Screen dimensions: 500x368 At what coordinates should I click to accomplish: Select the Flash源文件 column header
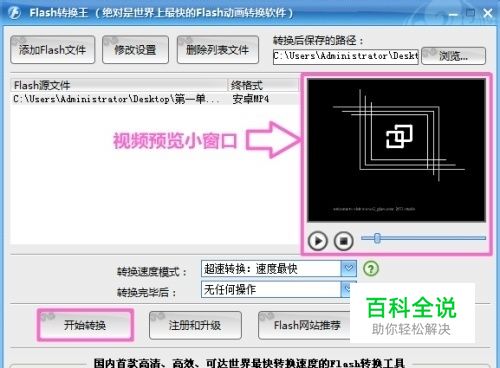(119, 85)
